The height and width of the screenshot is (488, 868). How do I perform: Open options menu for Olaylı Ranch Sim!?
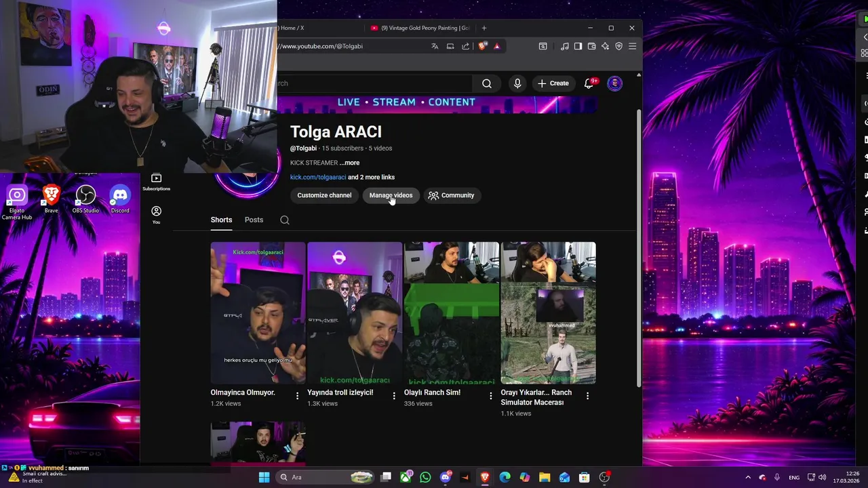(x=491, y=396)
